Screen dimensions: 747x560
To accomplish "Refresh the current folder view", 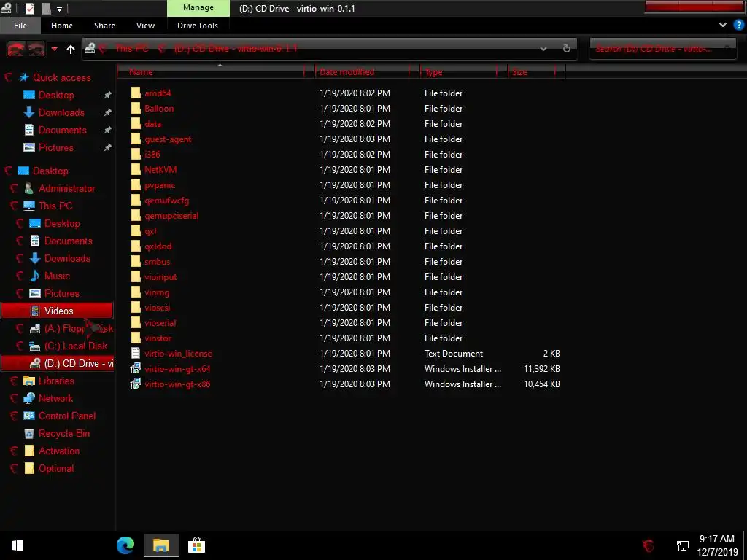I will click(x=566, y=49).
